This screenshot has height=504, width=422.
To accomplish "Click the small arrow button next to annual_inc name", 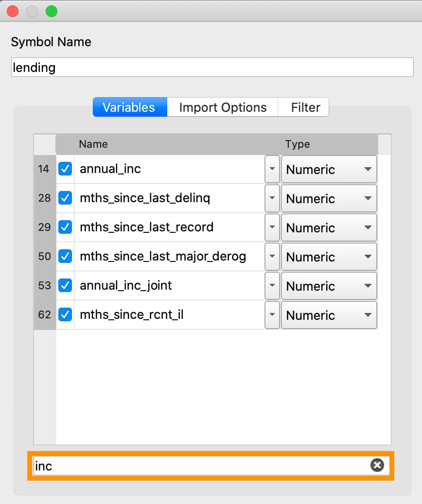I will pos(272,169).
